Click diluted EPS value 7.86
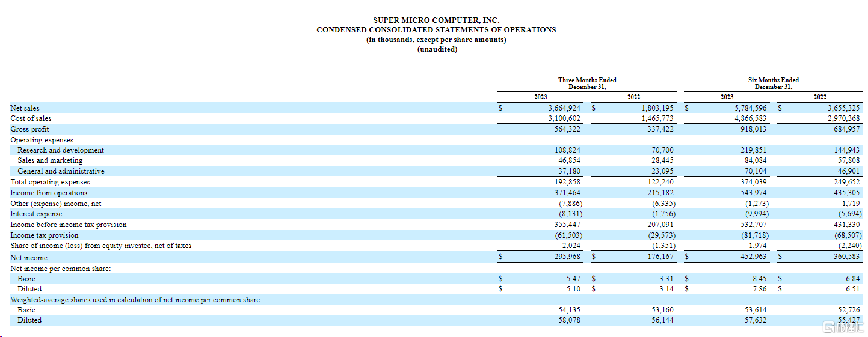 (760, 289)
